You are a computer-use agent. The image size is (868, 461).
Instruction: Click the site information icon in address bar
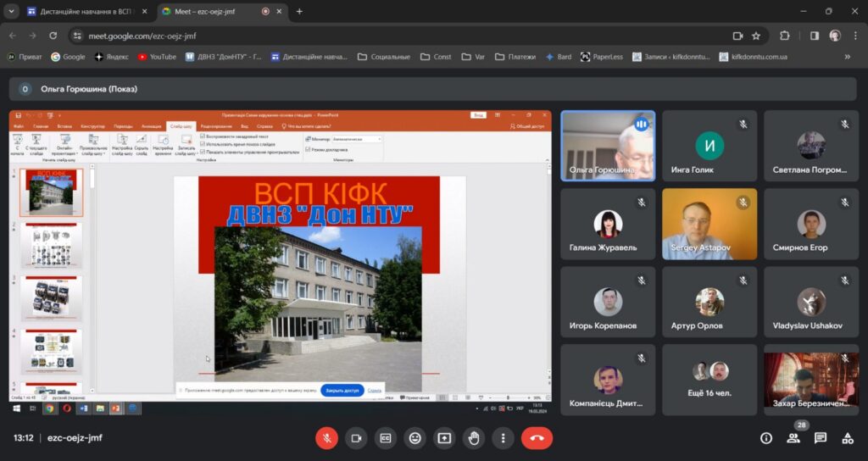pos(77,36)
